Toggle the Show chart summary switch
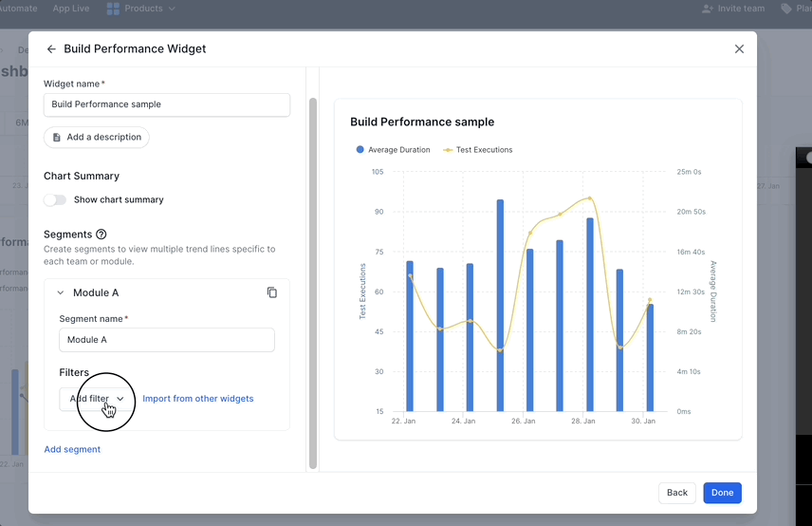The image size is (812, 526). (x=55, y=200)
